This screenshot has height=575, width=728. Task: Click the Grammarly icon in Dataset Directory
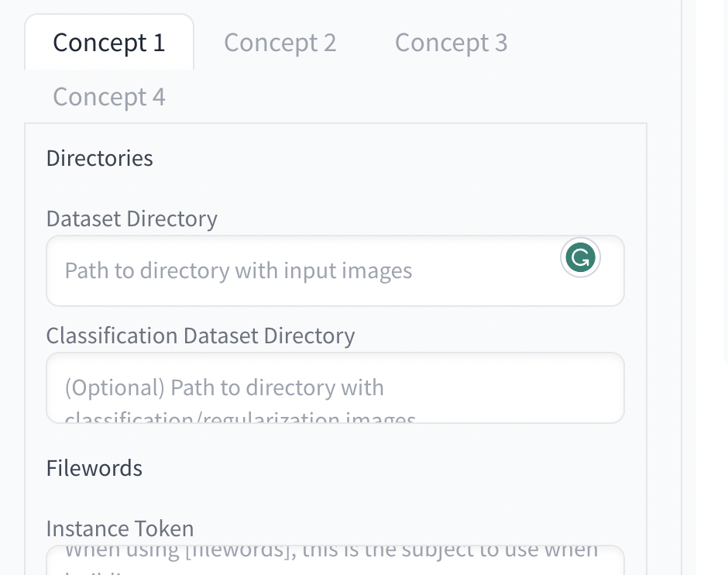(580, 258)
